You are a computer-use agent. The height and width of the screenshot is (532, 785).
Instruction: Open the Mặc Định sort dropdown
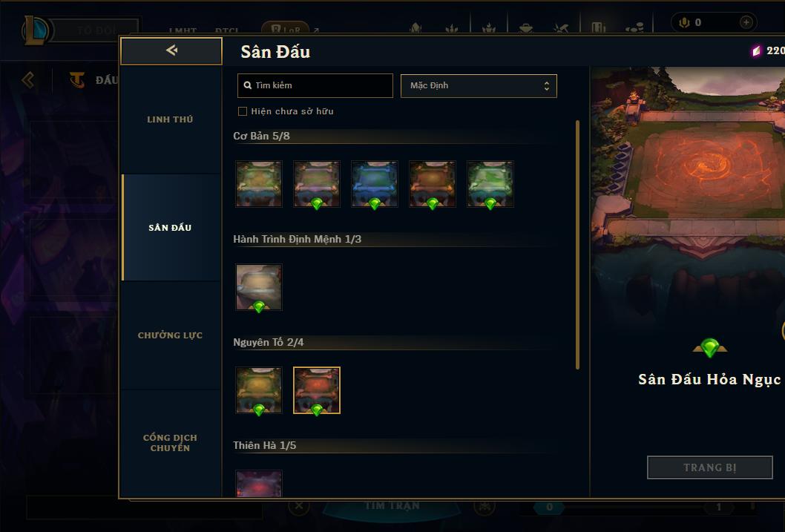[479, 85]
